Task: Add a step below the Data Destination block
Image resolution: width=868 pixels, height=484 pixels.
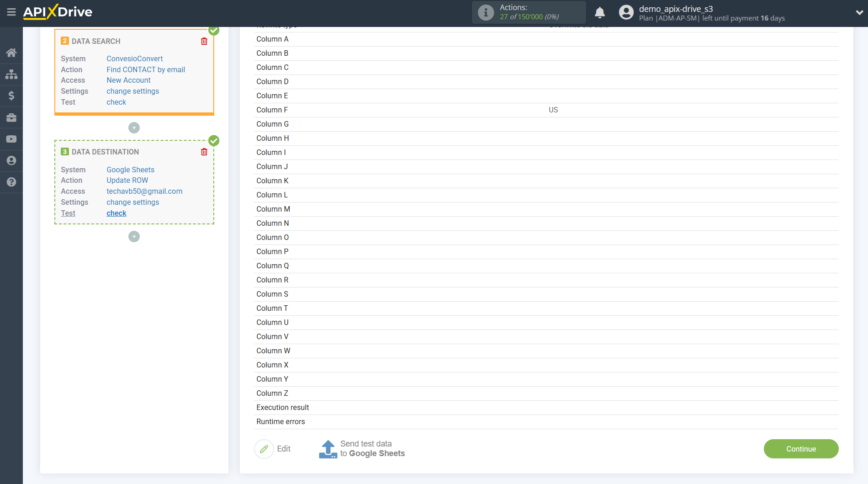Action: point(134,237)
